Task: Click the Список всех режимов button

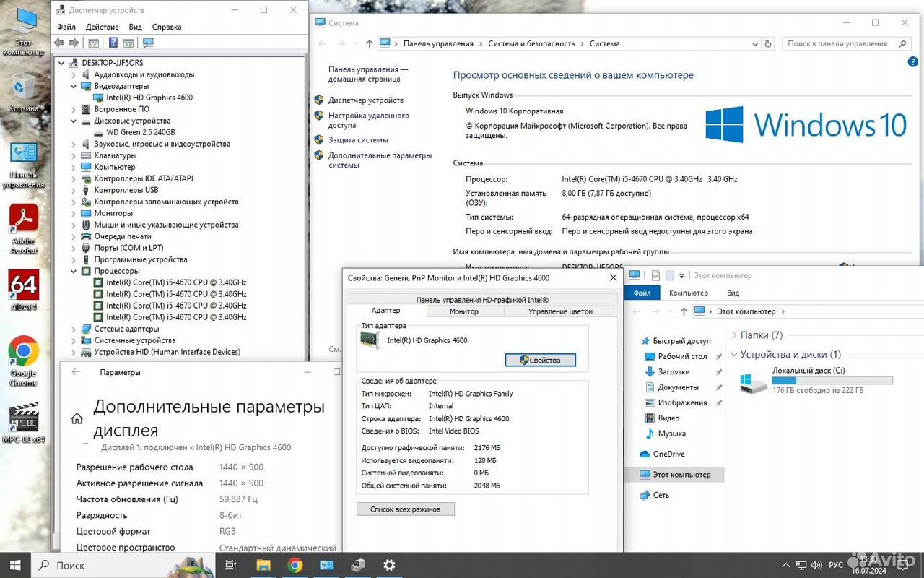Action: click(x=406, y=509)
